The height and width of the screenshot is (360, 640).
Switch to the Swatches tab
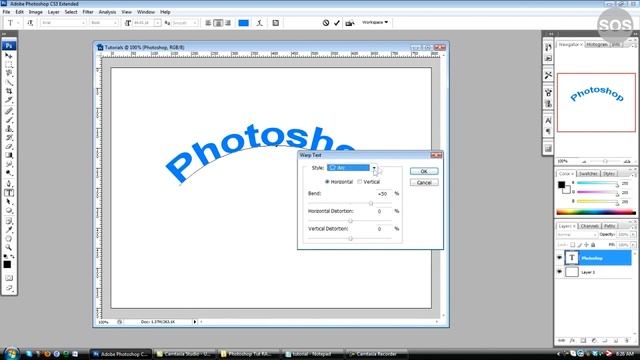(x=588, y=173)
